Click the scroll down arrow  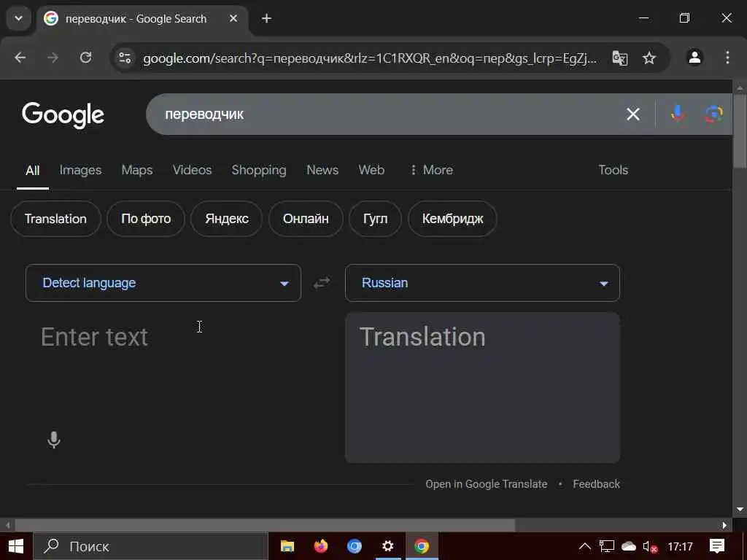740,510
